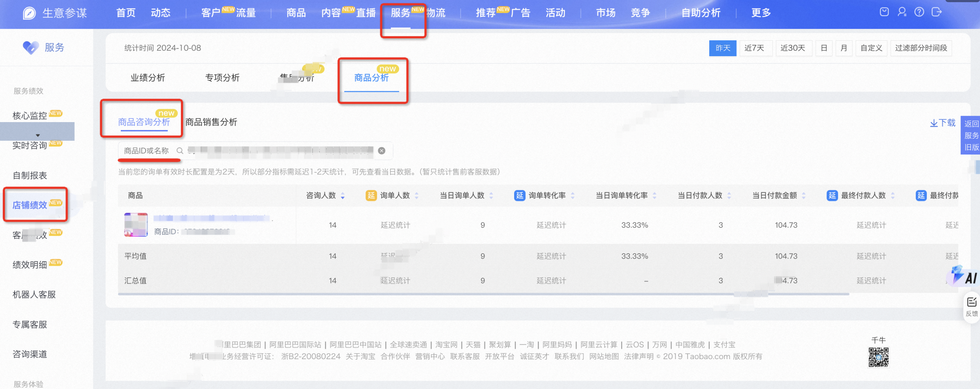Download the table via 下载 link

coord(943,123)
